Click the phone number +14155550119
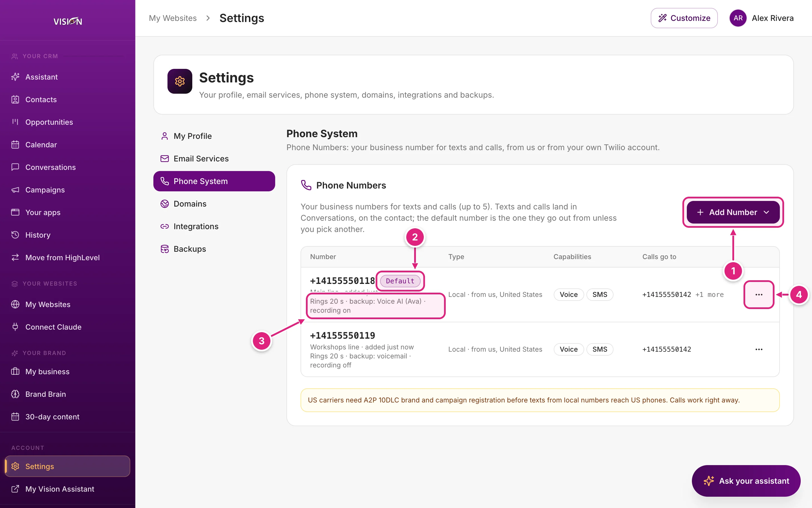812x508 pixels. pyautogui.click(x=343, y=335)
